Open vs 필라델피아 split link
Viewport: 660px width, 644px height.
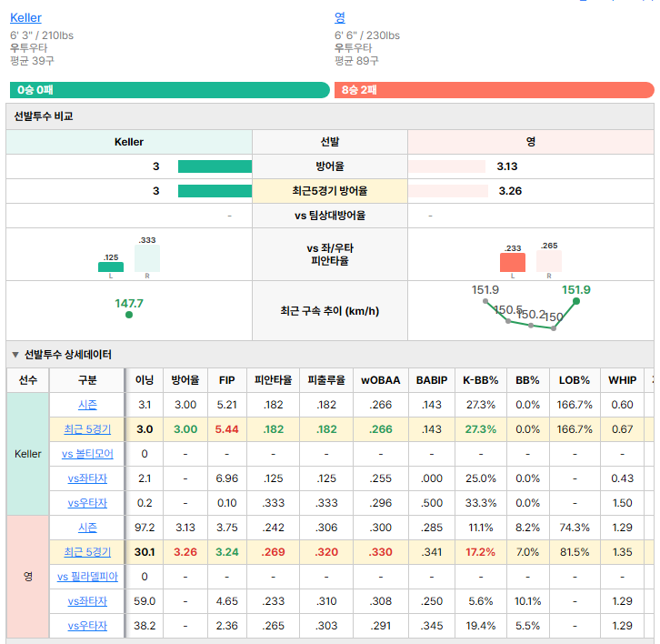point(87,576)
